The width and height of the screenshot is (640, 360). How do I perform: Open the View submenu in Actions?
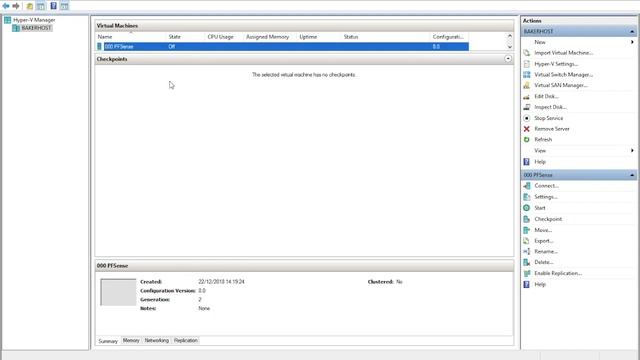click(x=540, y=151)
